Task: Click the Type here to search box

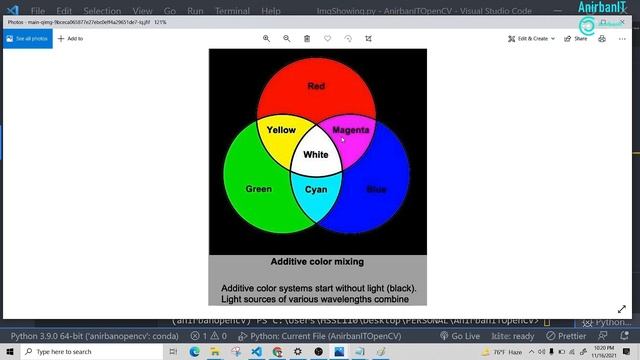Action: point(92,351)
